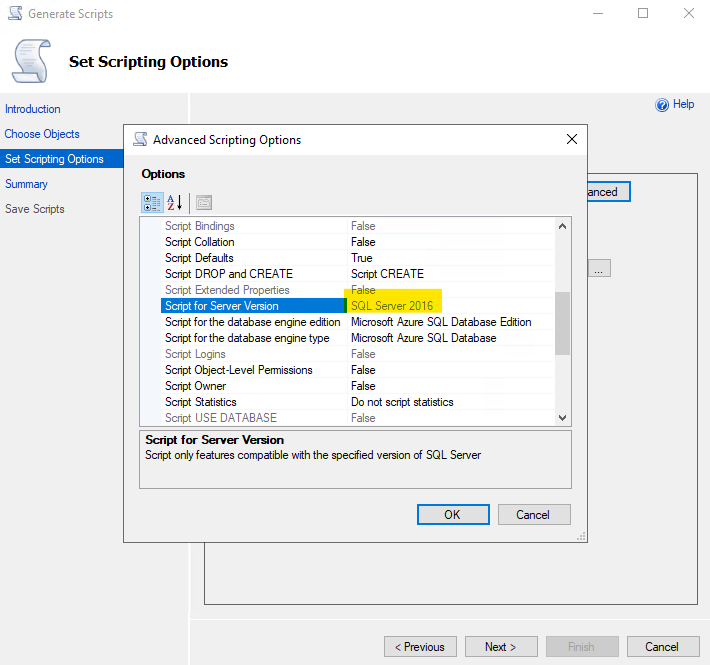Go to the Choose Objects page

click(42, 134)
